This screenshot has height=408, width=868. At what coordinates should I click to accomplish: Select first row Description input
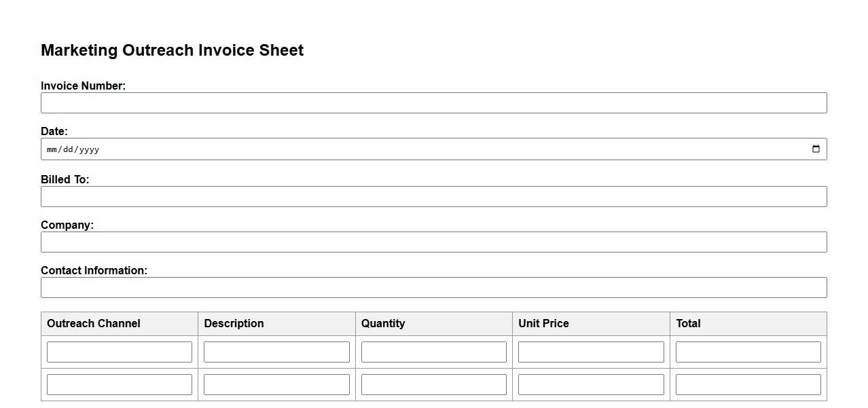276,352
